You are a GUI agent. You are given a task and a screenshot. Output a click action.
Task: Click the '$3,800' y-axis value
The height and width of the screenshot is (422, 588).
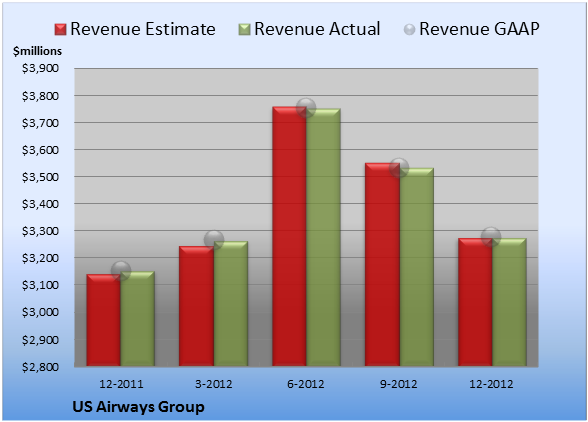coord(40,96)
